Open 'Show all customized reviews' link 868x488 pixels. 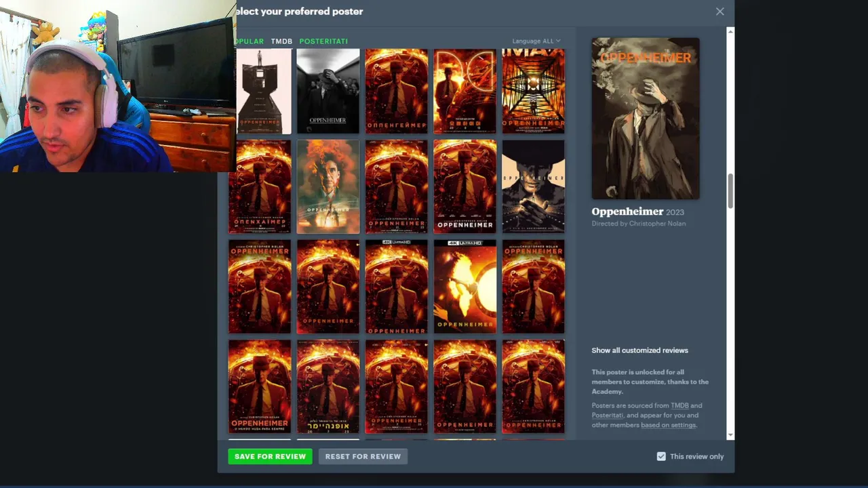tap(639, 350)
